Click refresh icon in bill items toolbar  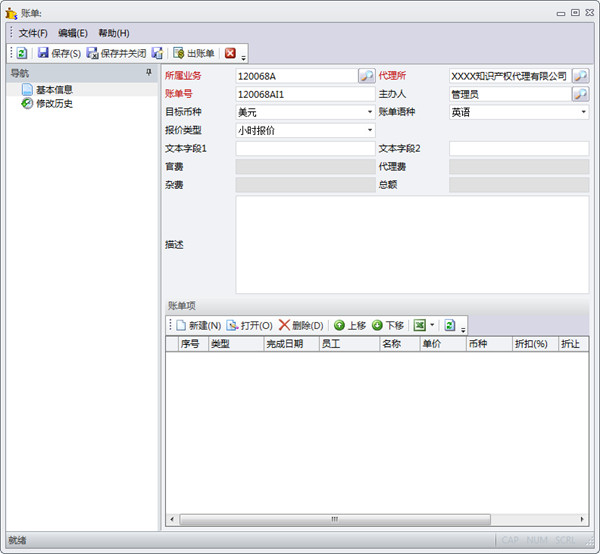(450, 326)
